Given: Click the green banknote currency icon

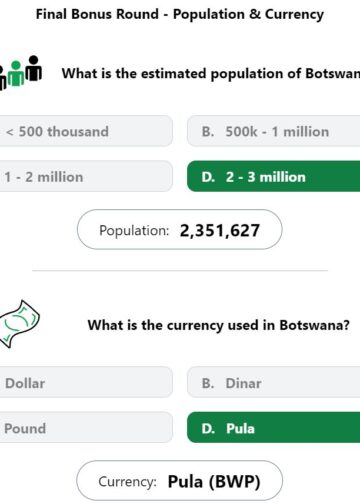Looking at the screenshot, I should click(x=20, y=324).
